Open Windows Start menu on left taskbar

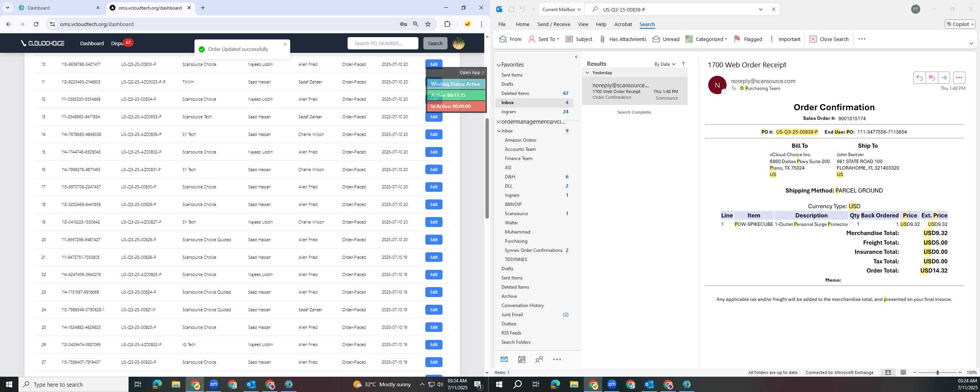coord(9,384)
